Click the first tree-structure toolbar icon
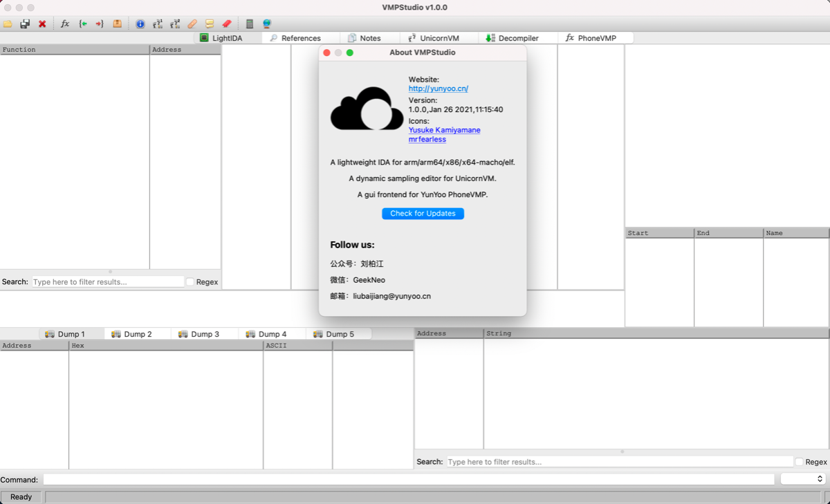The width and height of the screenshot is (830, 504). 158,24
